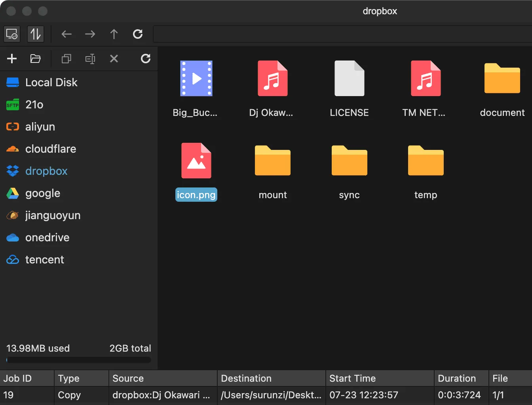Refresh the file listing in toolbar

(x=138, y=34)
